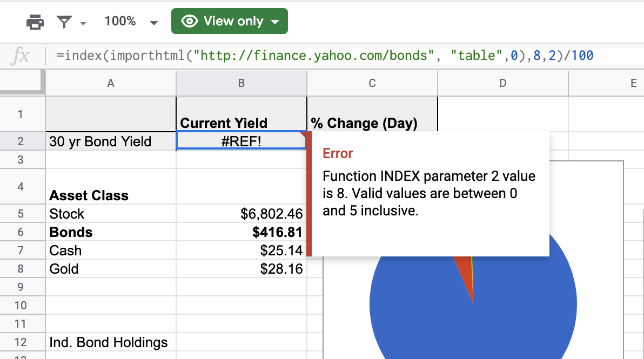
Task: Select column A header
Action: click(x=111, y=83)
